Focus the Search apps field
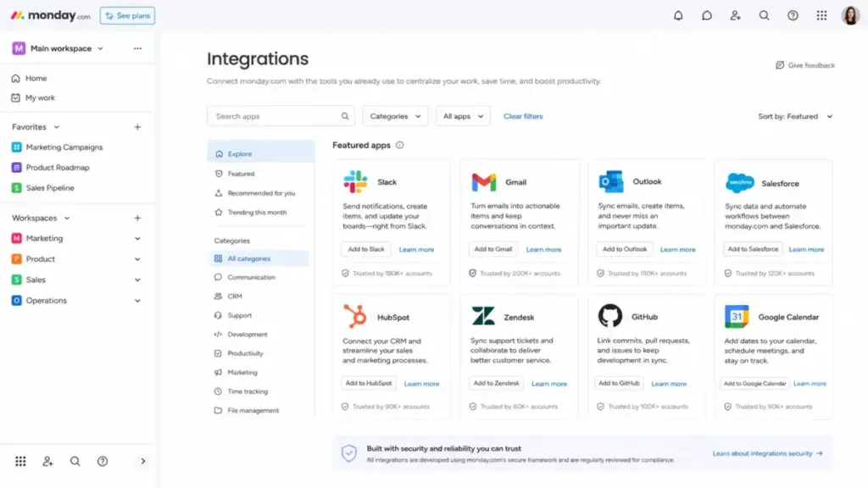This screenshot has height=488, width=868. [x=281, y=116]
